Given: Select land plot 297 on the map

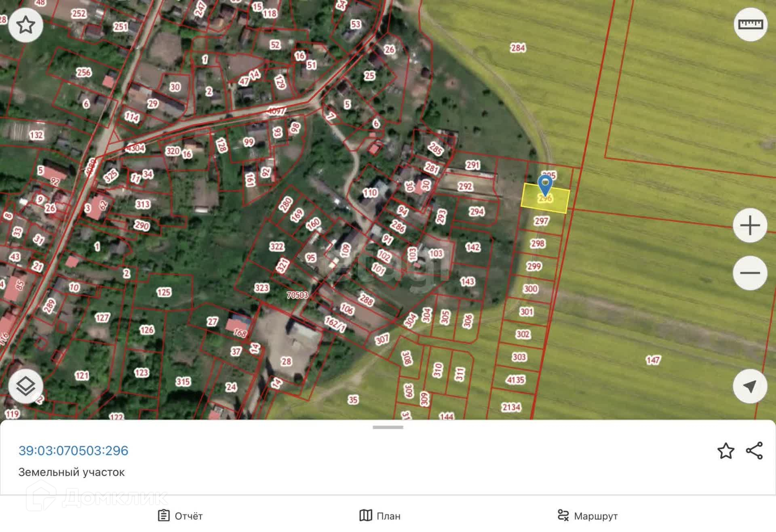Looking at the screenshot, I should [541, 221].
